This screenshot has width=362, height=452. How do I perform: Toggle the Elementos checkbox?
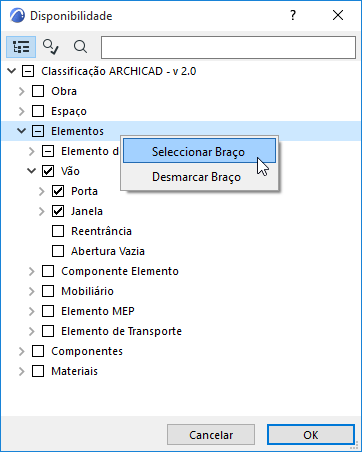coord(38,131)
